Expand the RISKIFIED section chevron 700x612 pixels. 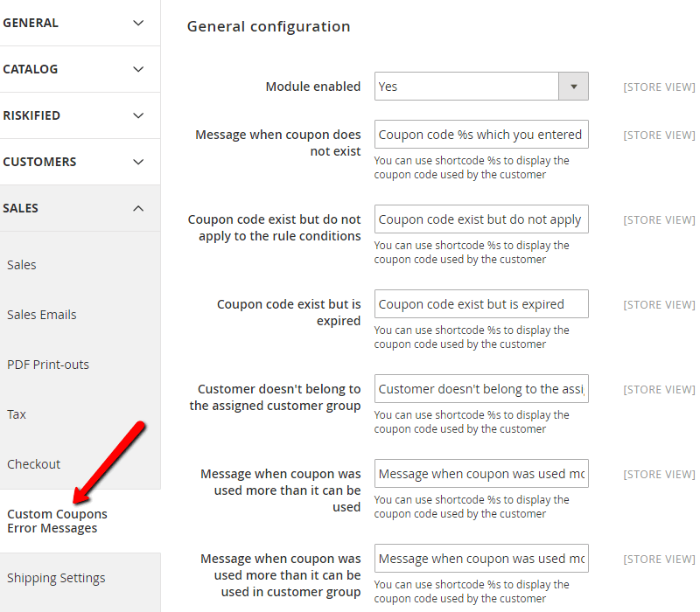click(138, 115)
